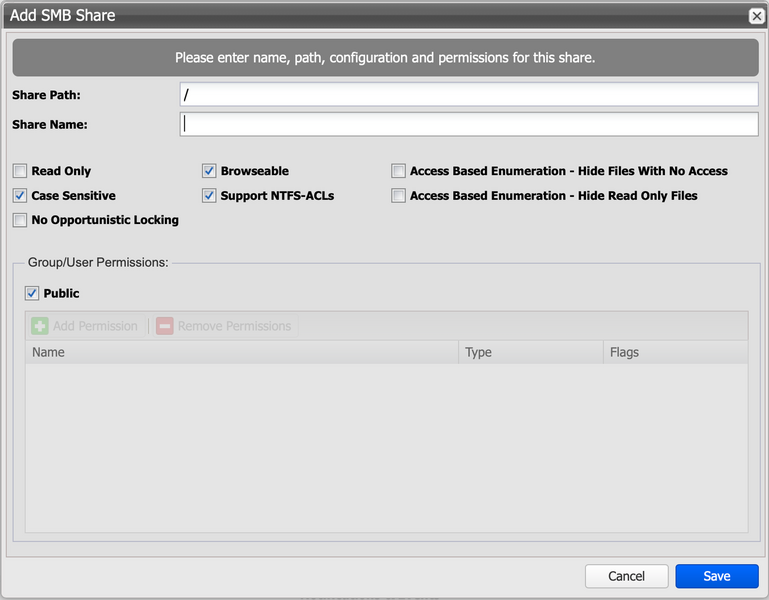The height and width of the screenshot is (600, 769).
Task: Enable Hide Read Only Files option
Action: click(x=399, y=196)
